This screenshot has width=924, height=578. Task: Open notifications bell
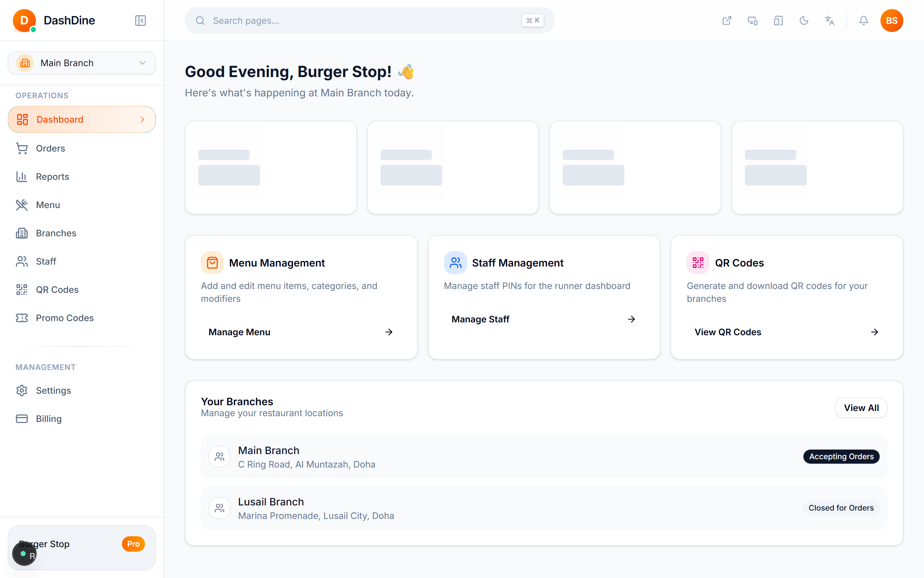(x=864, y=20)
